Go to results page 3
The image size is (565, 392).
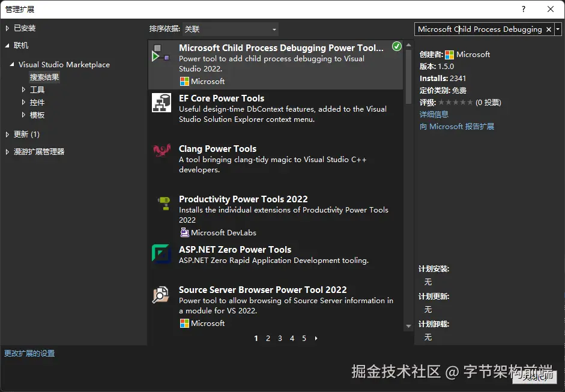pyautogui.click(x=280, y=339)
